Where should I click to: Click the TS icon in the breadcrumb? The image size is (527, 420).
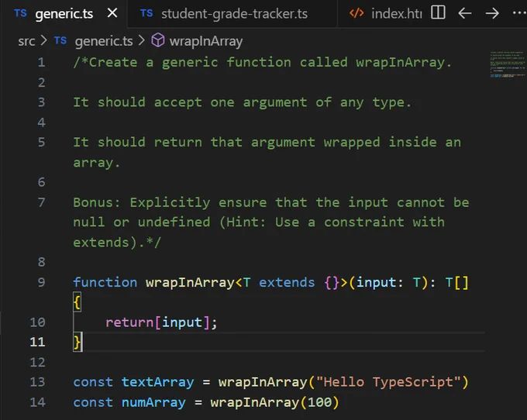click(x=60, y=40)
